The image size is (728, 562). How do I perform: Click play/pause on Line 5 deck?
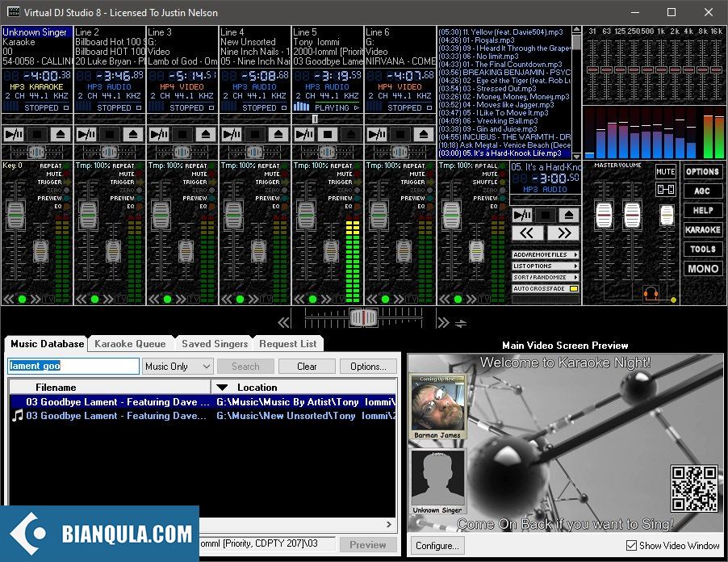tap(304, 135)
